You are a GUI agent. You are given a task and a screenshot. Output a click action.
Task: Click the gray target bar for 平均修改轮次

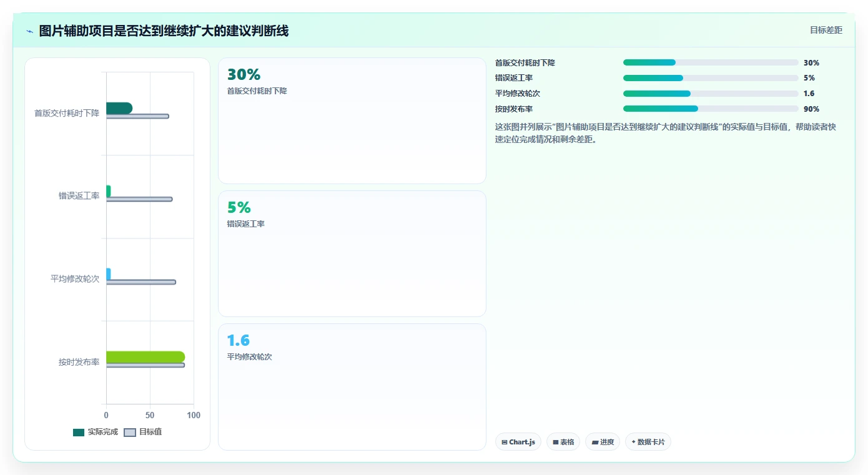141,282
